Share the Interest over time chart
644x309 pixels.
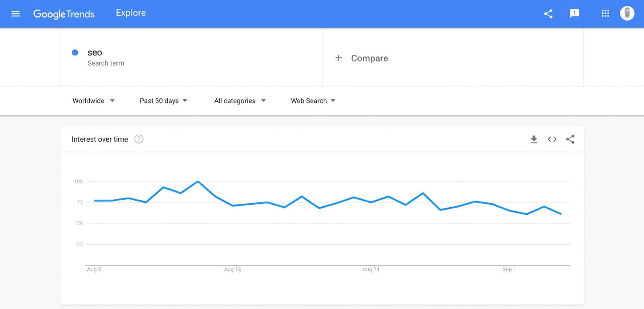click(x=570, y=139)
